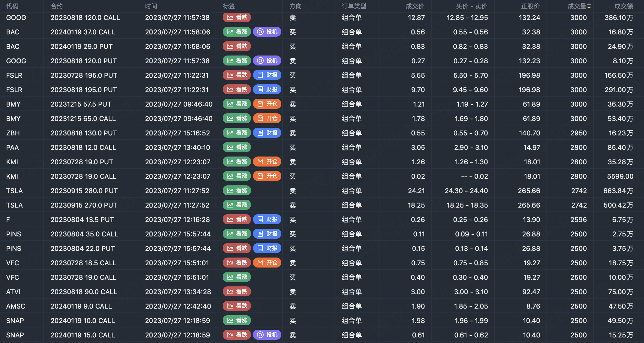Click the 订单类型 column header
The height and width of the screenshot is (343, 644).
click(354, 6)
